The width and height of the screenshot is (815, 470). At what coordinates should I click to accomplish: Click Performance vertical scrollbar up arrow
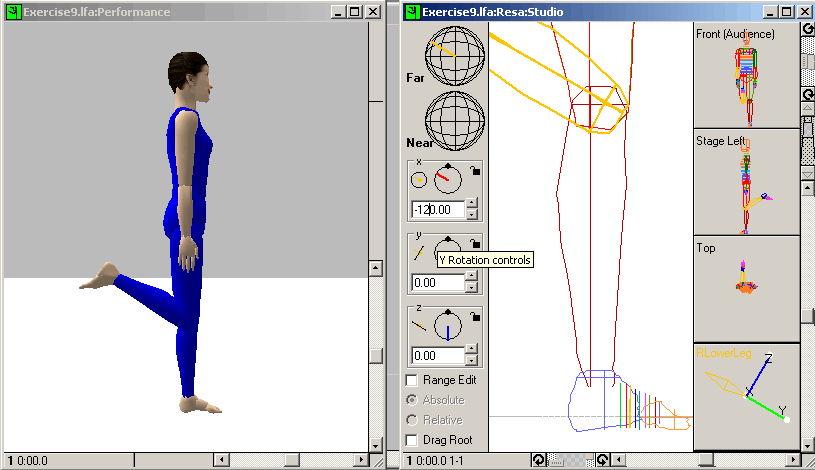(376, 268)
